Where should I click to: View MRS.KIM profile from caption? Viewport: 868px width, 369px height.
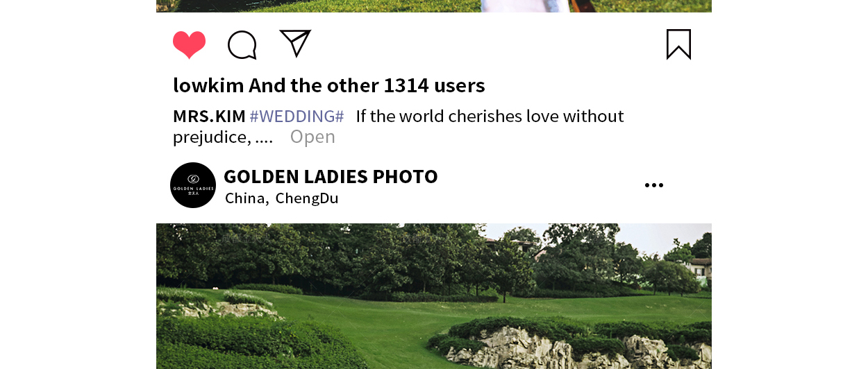[209, 116]
